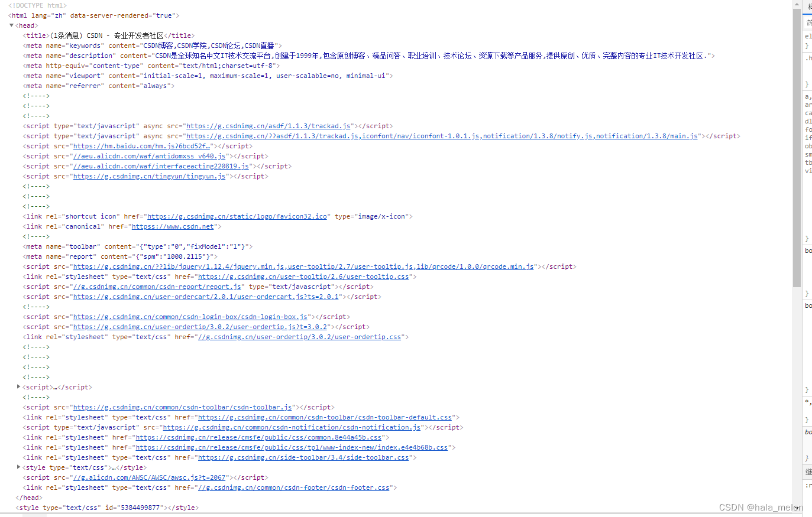Open the asdf/1.1.3/trackad.js script link
The width and height of the screenshot is (812, 517).
(x=268, y=126)
